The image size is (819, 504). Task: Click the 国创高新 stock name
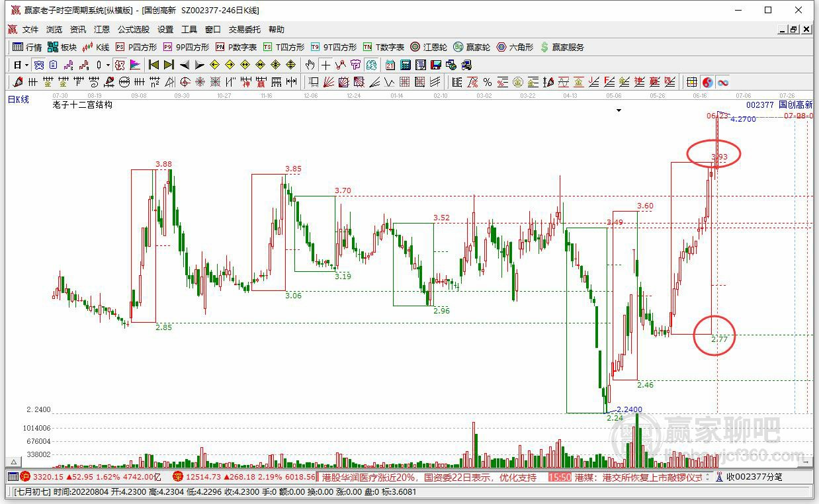click(x=796, y=105)
